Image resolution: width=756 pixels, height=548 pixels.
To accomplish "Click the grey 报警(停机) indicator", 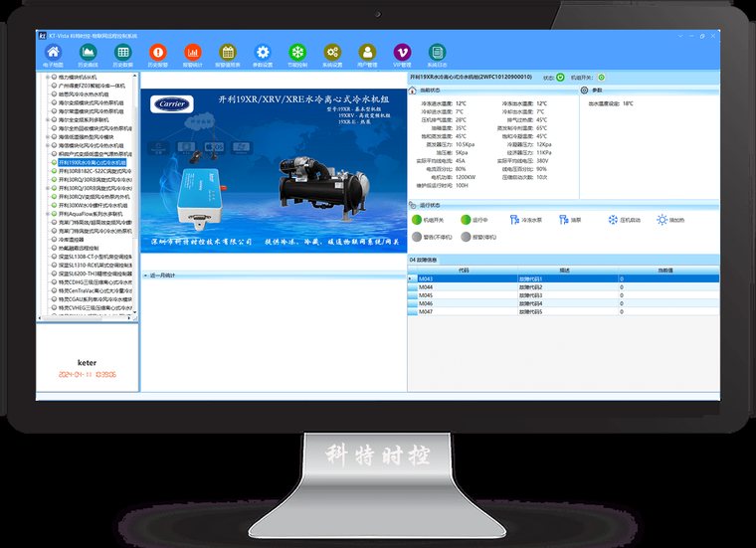I will pyautogui.click(x=466, y=237).
